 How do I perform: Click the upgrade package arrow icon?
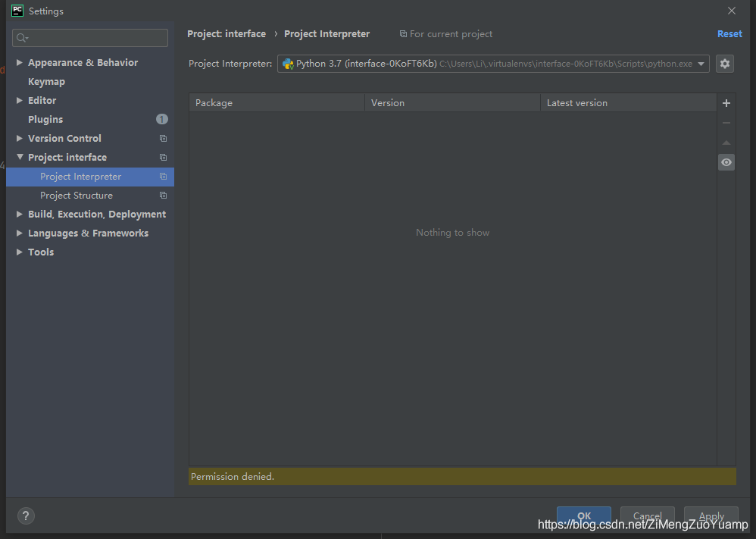tap(726, 143)
